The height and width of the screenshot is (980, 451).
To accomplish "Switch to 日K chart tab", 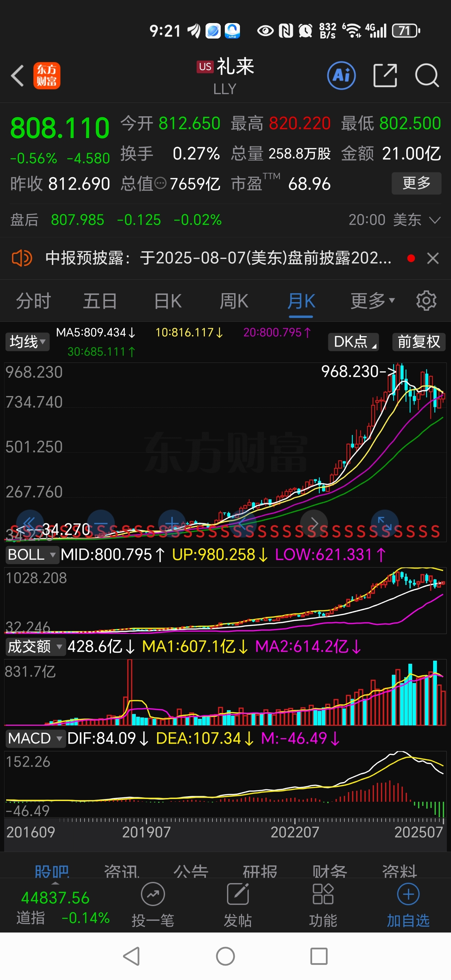I will click(x=167, y=301).
